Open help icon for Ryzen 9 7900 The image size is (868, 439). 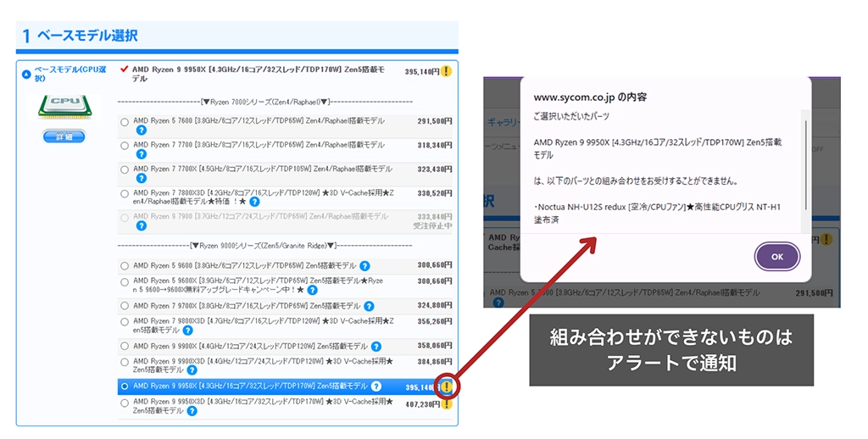point(142,226)
